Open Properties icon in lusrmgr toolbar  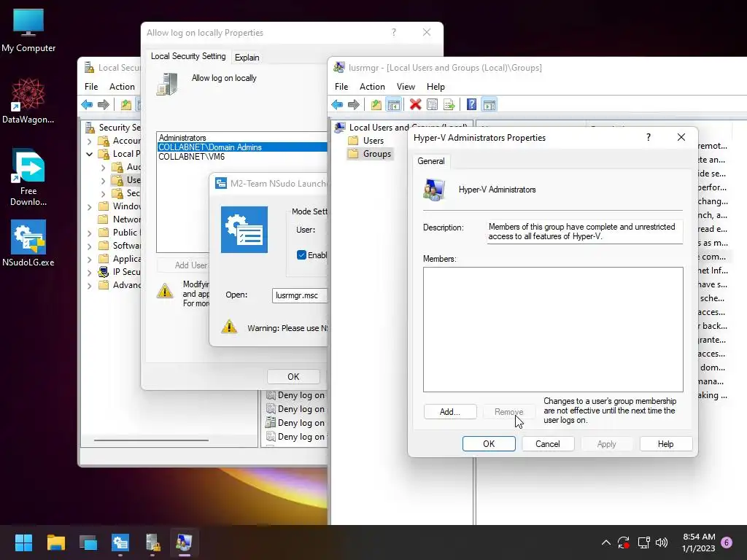tap(432, 104)
